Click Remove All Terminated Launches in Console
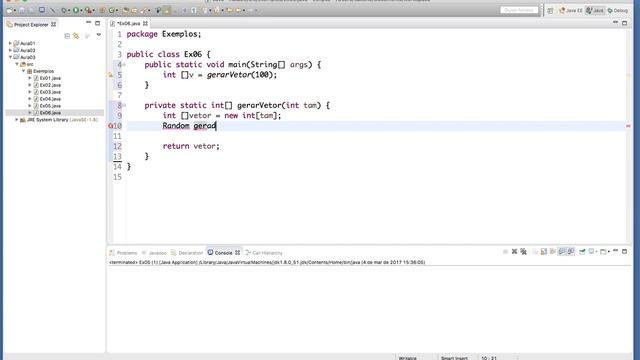 [x=523, y=251]
